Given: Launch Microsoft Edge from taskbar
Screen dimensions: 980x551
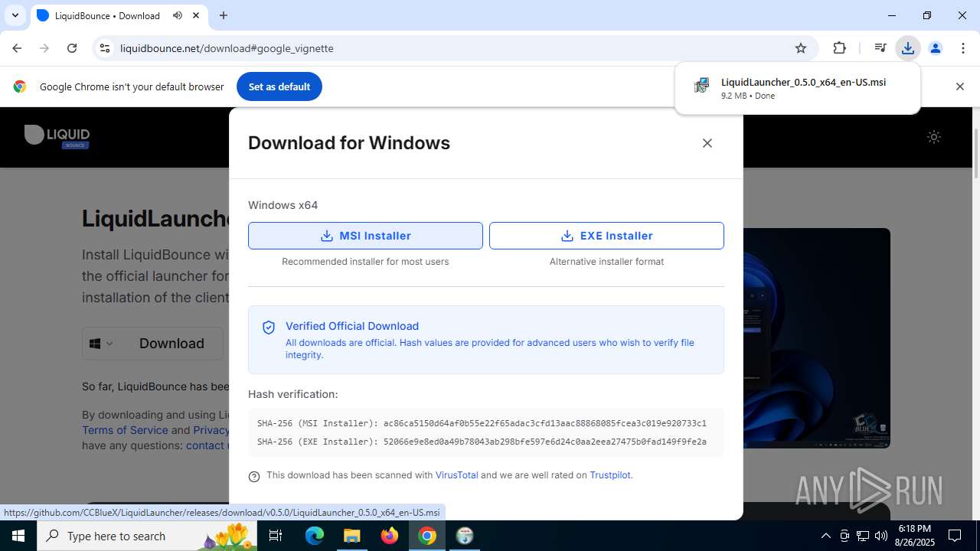Looking at the screenshot, I should (315, 536).
